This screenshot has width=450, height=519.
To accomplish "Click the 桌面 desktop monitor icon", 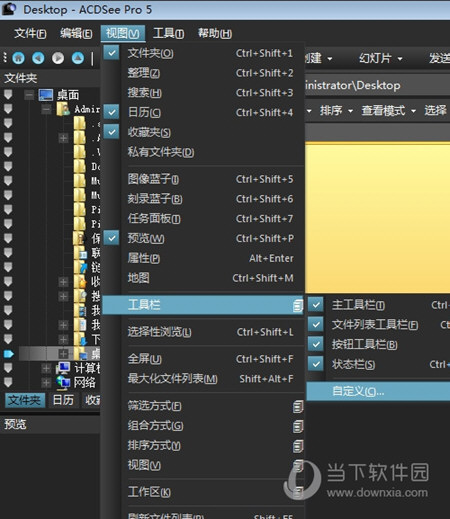I will [x=45, y=95].
